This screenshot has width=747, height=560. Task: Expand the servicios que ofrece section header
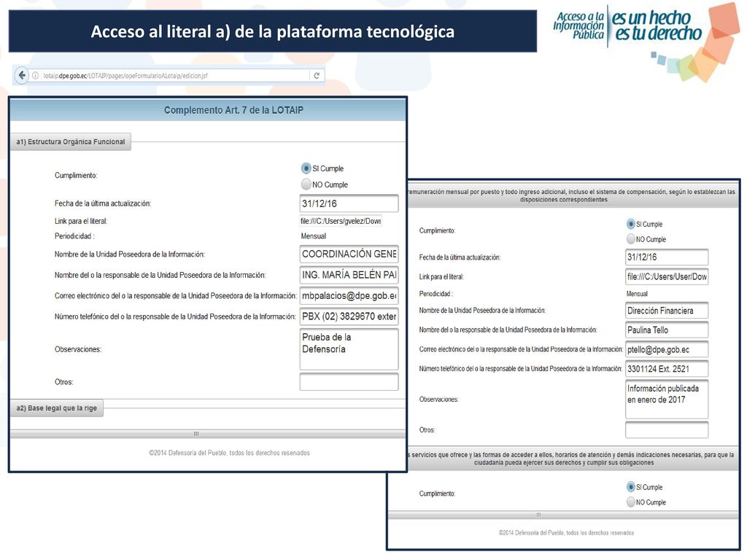coord(572,459)
